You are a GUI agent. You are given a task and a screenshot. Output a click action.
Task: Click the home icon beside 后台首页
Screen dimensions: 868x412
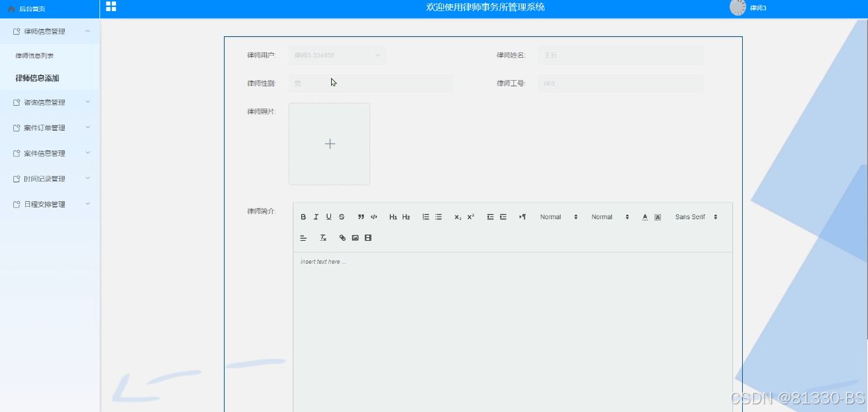pos(11,9)
